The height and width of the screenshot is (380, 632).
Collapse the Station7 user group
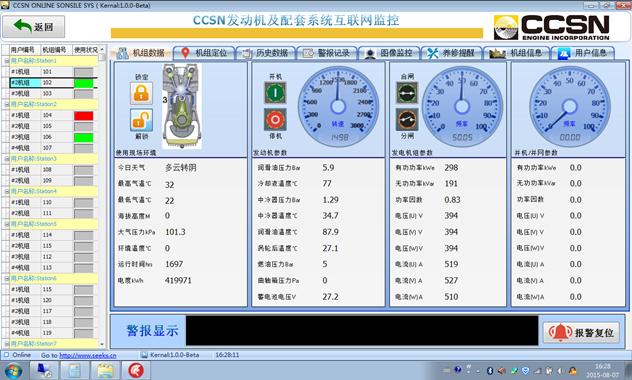[6, 344]
